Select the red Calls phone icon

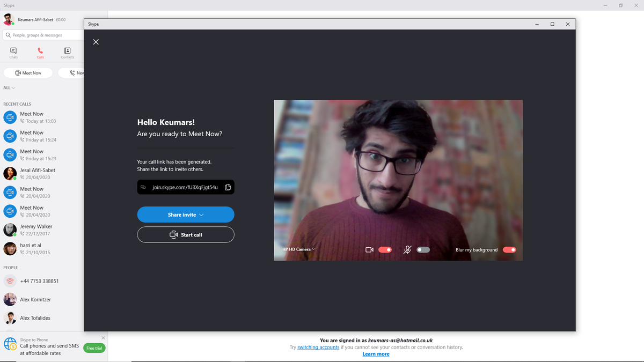click(x=40, y=49)
